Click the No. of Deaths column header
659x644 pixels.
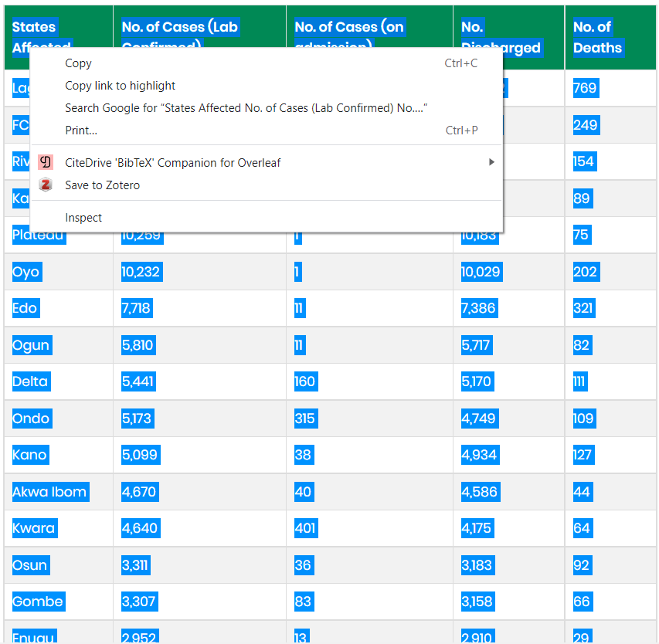click(597, 37)
